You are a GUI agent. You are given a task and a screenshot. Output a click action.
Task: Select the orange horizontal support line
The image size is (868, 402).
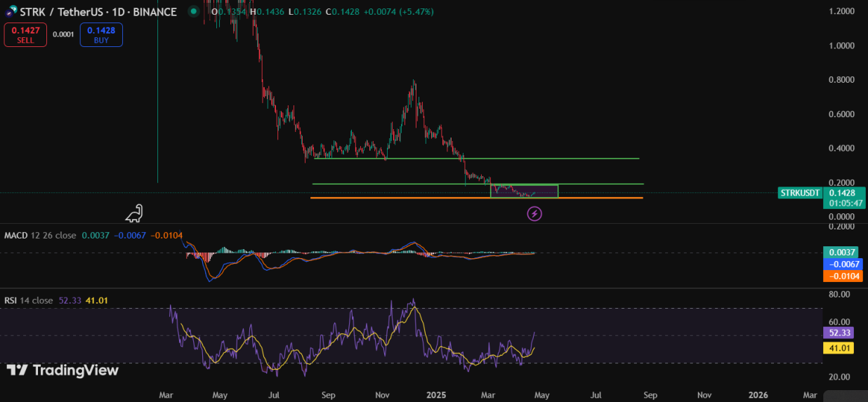click(476, 198)
